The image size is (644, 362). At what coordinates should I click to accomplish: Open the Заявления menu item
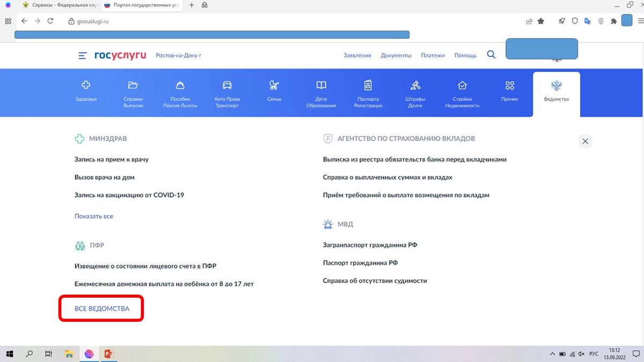click(357, 55)
